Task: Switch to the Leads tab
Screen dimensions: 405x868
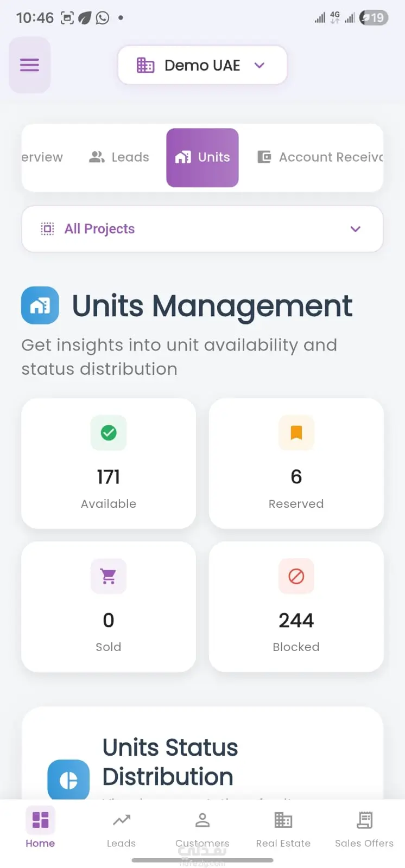Action: click(x=119, y=157)
